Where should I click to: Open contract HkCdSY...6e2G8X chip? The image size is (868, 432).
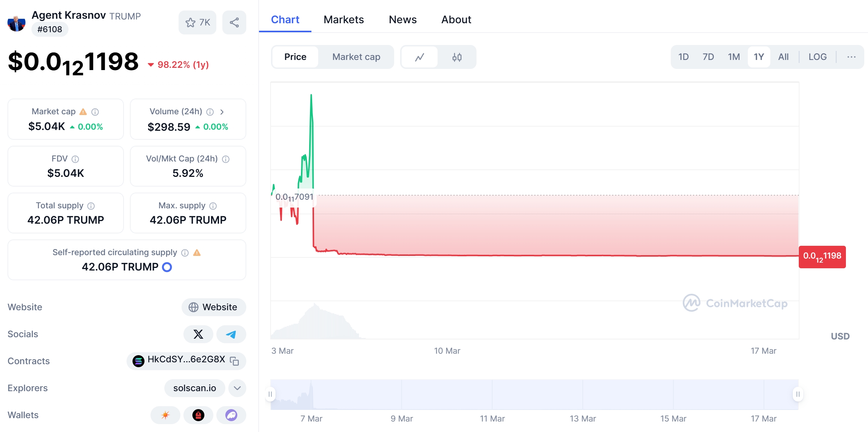click(186, 361)
